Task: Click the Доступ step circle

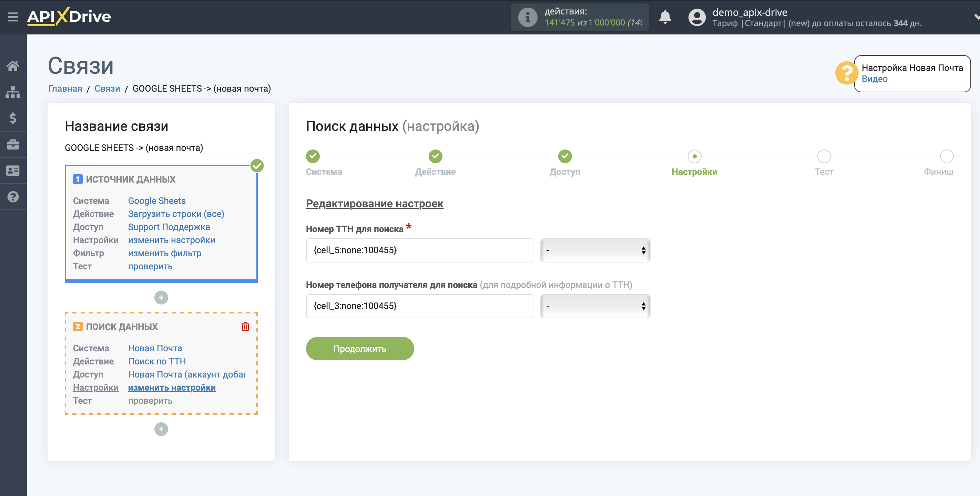Action: [565, 156]
